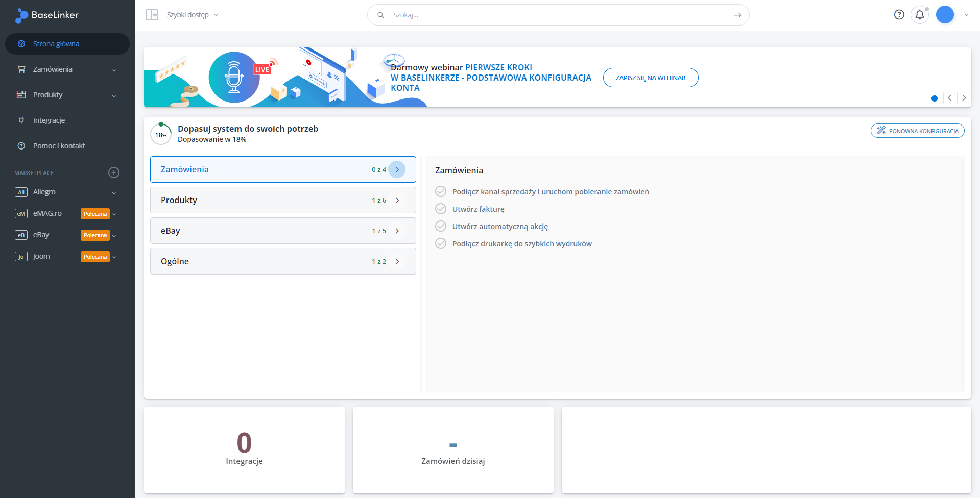Viewport: 980px width, 498px height.
Task: Select the blue banner pagination dot
Action: point(935,98)
